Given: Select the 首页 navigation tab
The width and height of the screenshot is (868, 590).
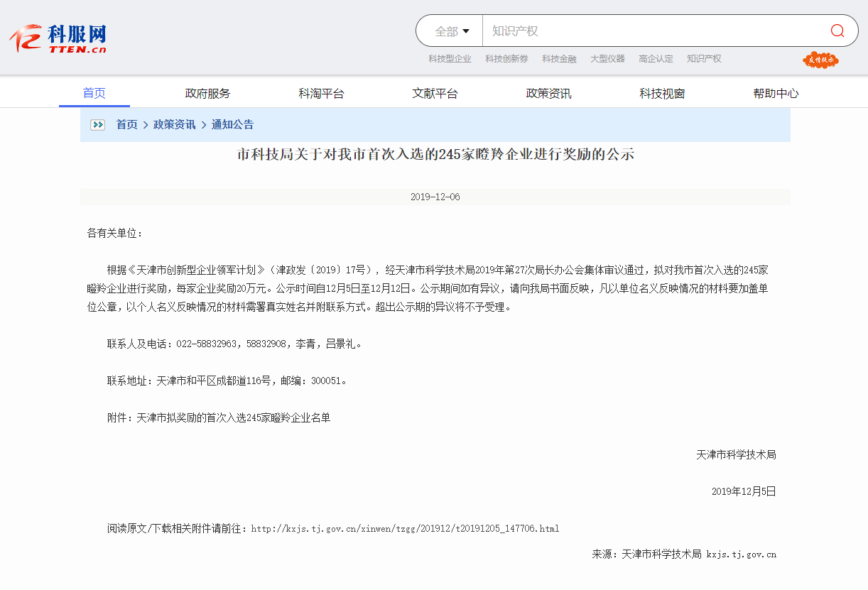Looking at the screenshot, I should point(94,93).
